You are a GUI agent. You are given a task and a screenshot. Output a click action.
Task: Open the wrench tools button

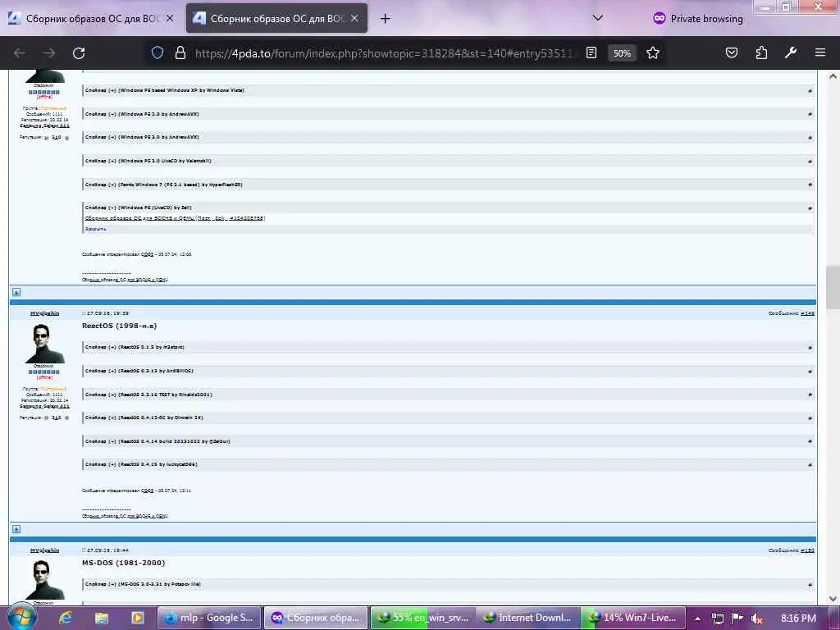coord(791,53)
